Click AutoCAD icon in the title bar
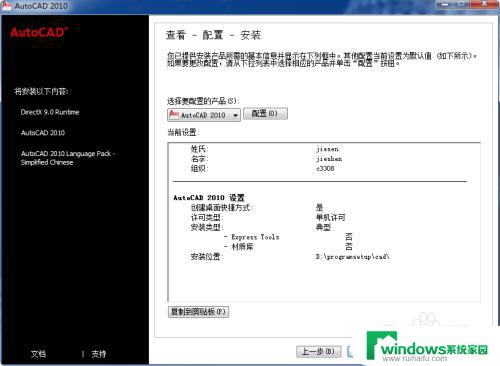Viewport: 500px width, 366px height. [6, 5]
